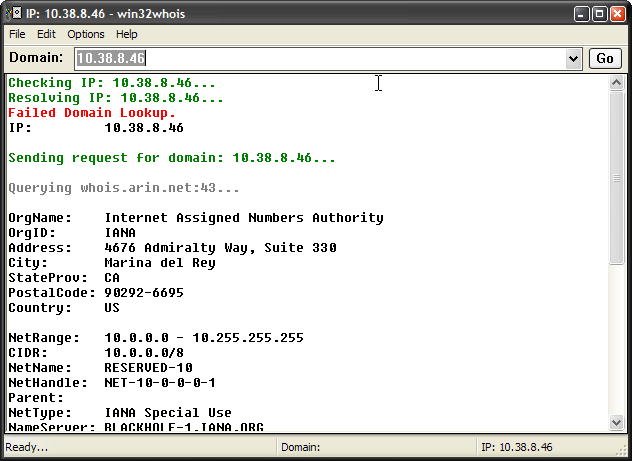Click the StateProv value 'CA'

(112, 278)
